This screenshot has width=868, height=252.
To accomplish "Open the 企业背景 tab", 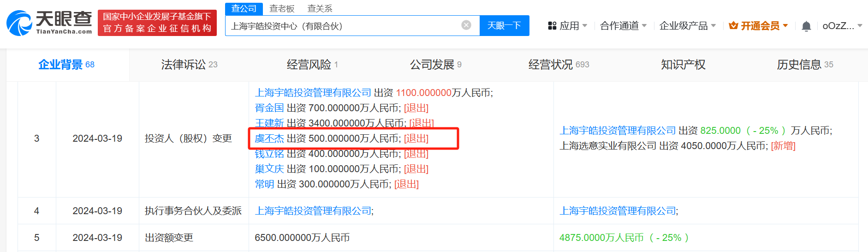I will pos(66,65).
